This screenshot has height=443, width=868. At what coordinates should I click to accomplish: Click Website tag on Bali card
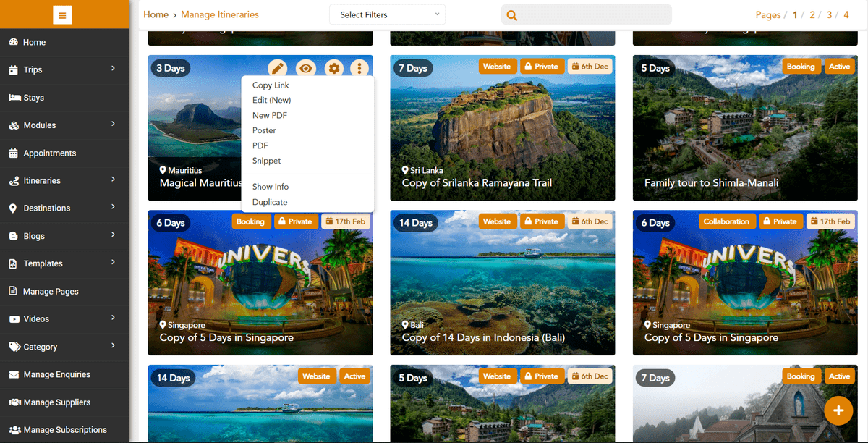click(497, 221)
